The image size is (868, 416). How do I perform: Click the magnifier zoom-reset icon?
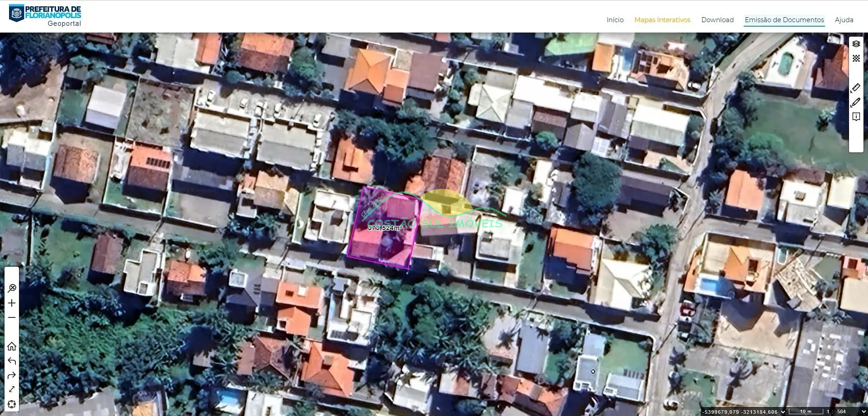click(12, 288)
